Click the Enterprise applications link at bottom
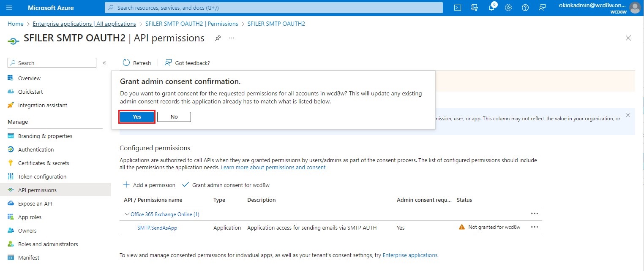 pos(410,255)
